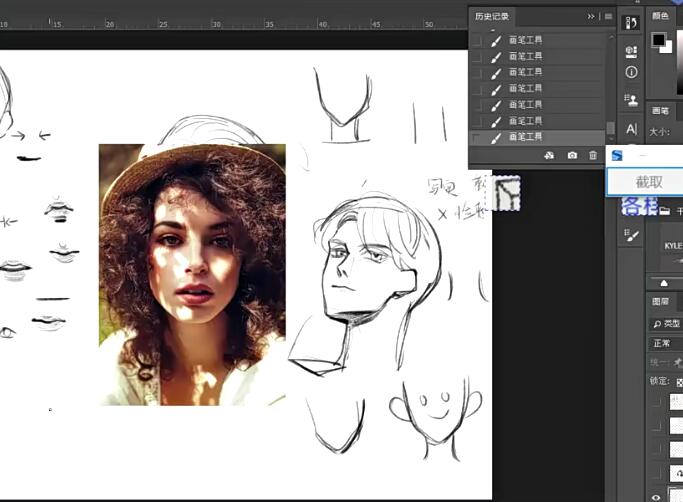Click the 截取 capture button
Screen dimensions: 683x502
click(647, 182)
